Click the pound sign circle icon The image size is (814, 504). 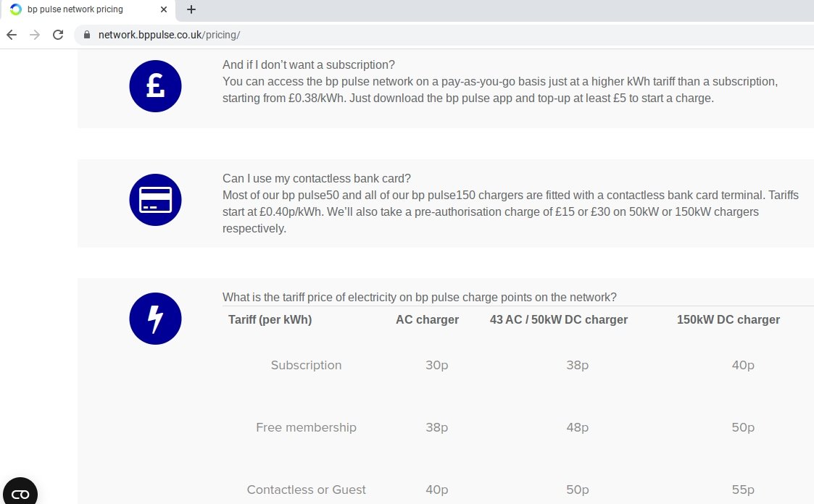point(155,86)
